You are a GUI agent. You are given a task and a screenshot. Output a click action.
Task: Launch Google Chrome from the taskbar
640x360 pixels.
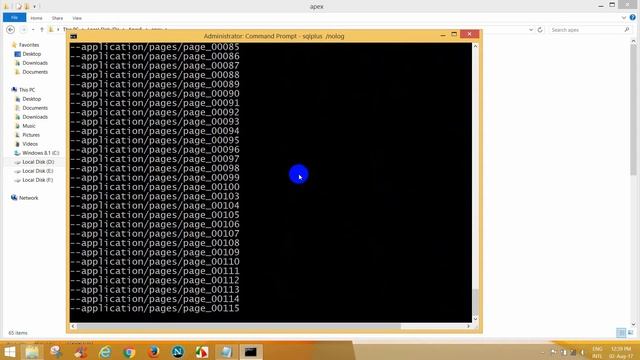[129, 352]
